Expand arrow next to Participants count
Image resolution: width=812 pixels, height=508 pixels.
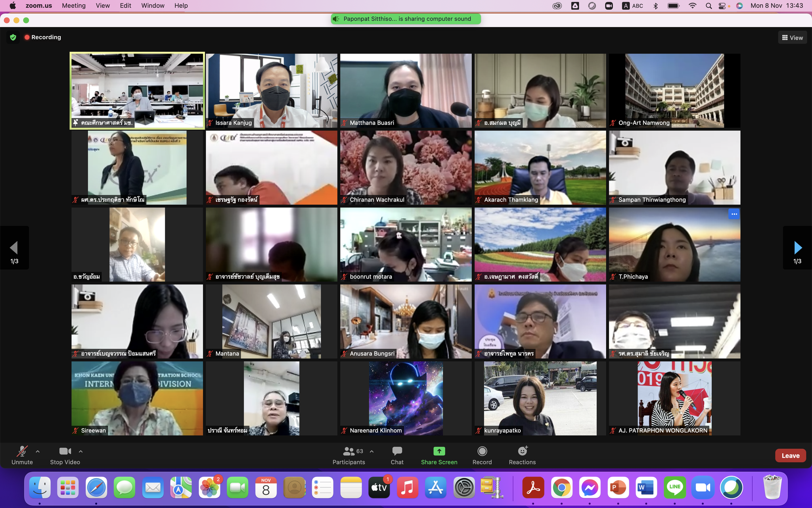372,451
